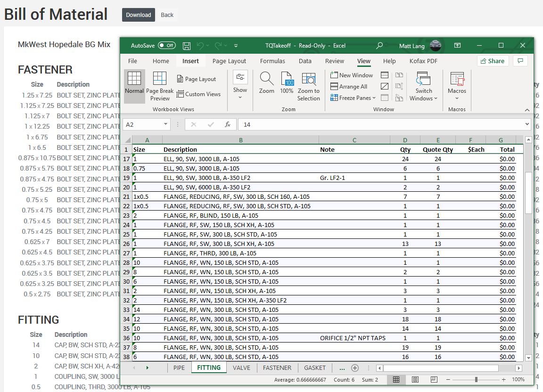Open the Formulas ribbon tab
543x392 pixels.
tap(272, 61)
